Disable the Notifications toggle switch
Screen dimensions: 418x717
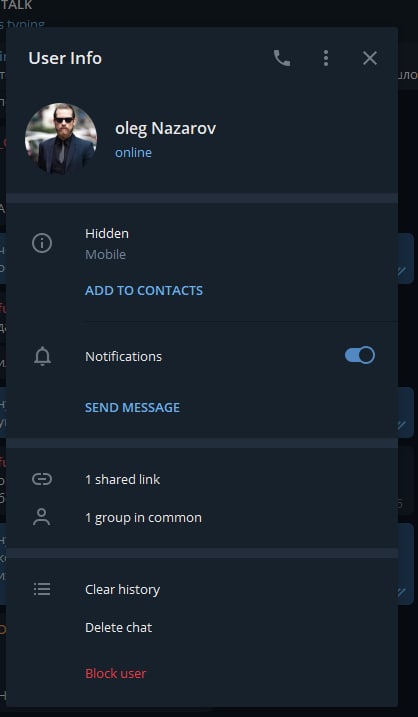(x=360, y=355)
